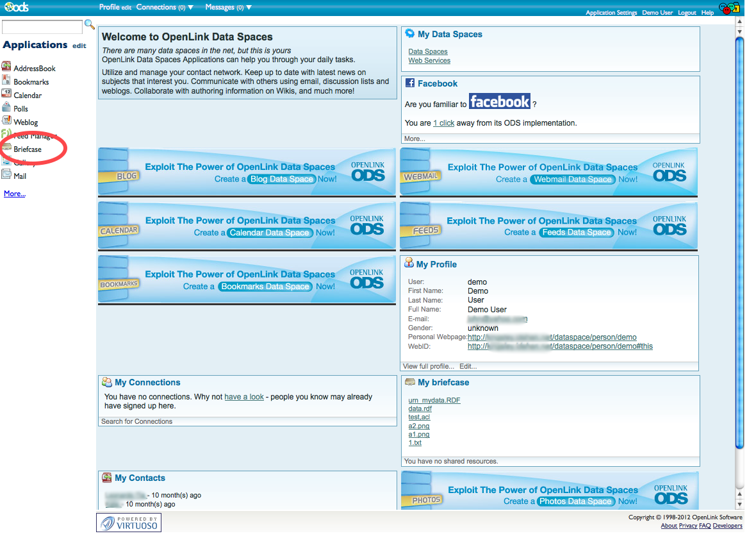Open the Mail application icon
The width and height of the screenshot is (756, 545).
(6, 175)
